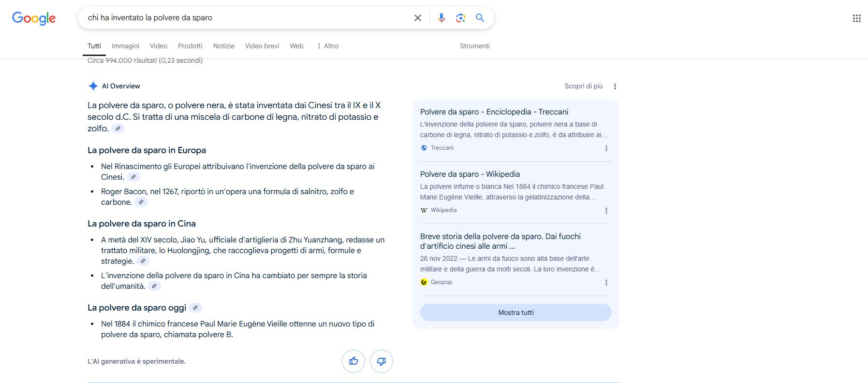This screenshot has width=868, height=383.
Task: Give thumbs down to AI Overview
Action: pos(382,361)
